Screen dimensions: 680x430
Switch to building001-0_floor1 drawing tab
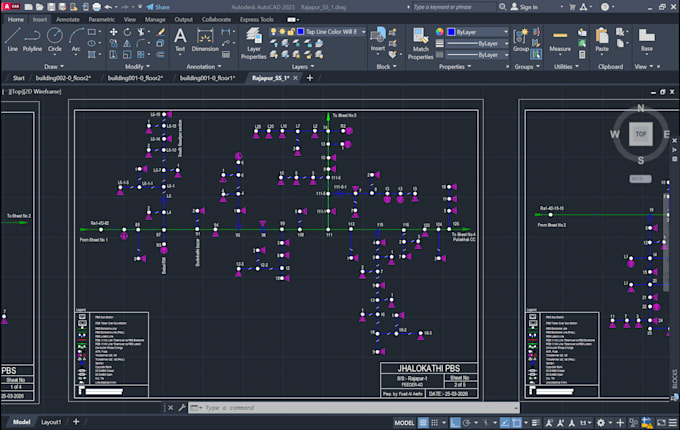click(207, 78)
